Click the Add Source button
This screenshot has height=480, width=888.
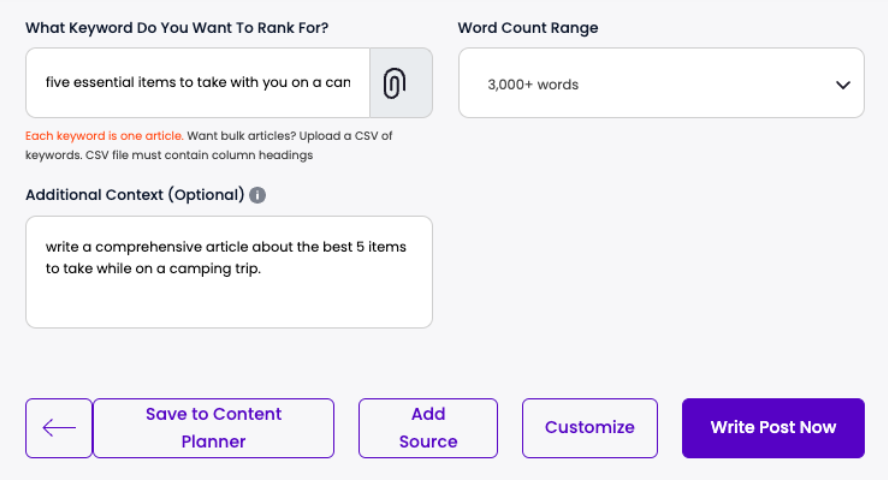[428, 428]
